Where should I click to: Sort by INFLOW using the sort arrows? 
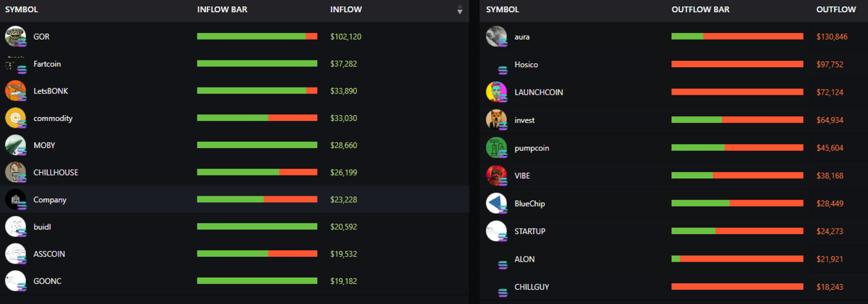(x=460, y=9)
